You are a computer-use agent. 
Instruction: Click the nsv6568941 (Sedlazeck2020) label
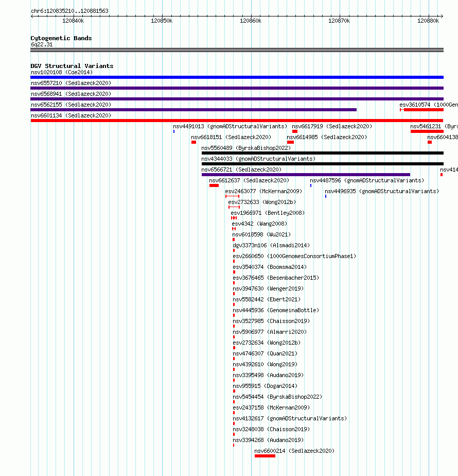coord(71,94)
